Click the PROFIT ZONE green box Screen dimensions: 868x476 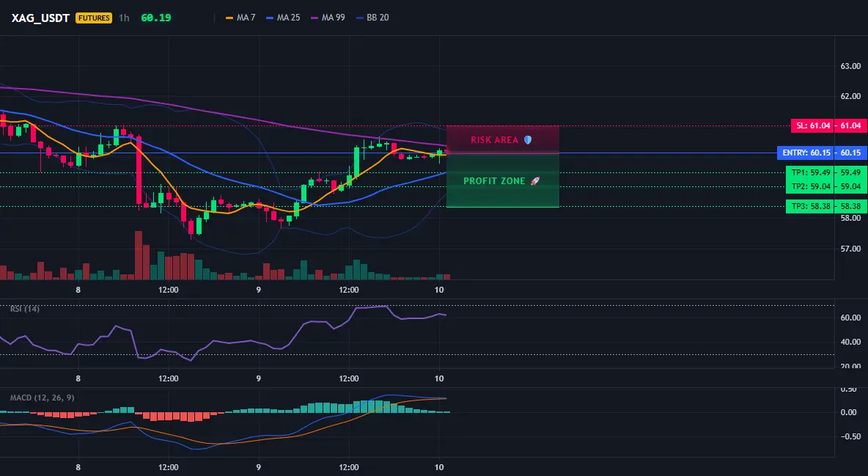503,180
